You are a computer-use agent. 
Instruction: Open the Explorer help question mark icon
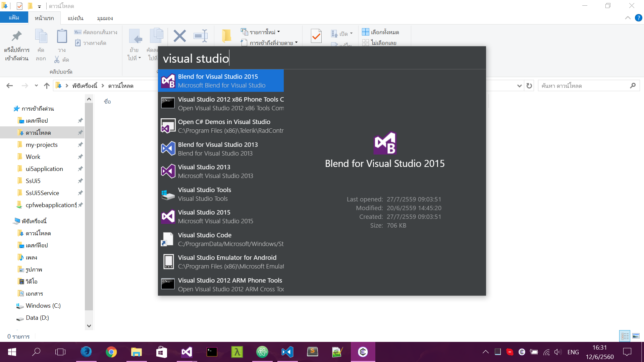tap(638, 18)
